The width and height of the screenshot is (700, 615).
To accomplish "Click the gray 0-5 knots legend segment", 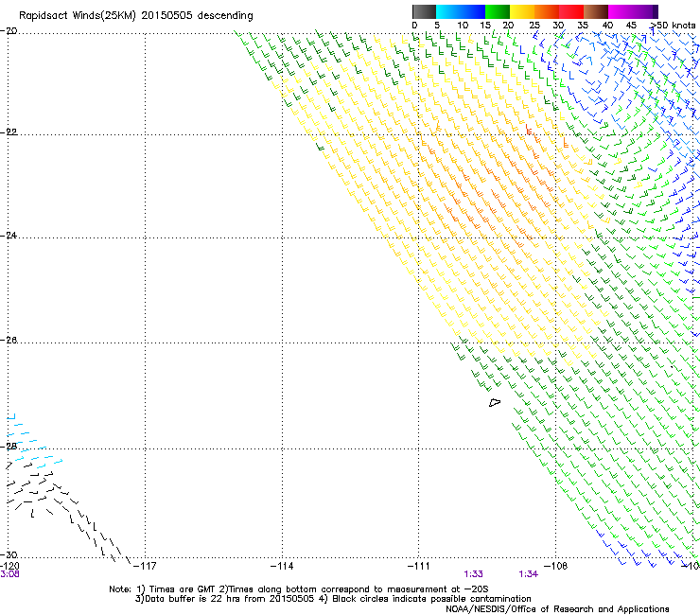I will (x=424, y=11).
